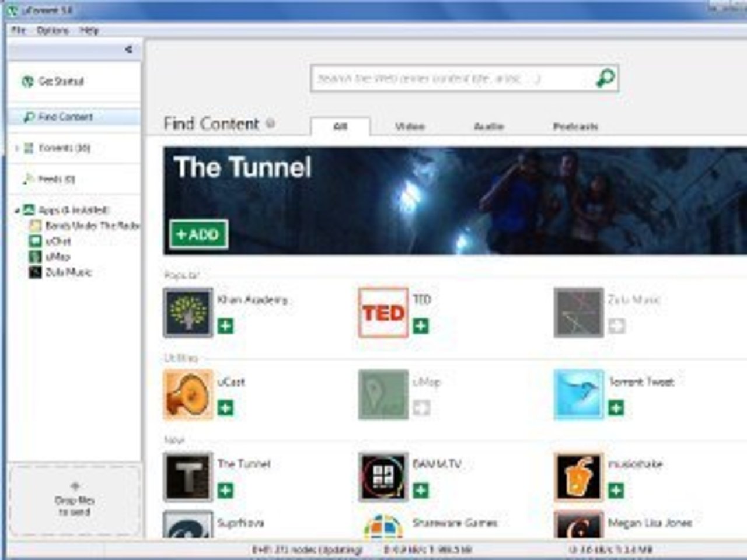The width and height of the screenshot is (747, 560).
Task: Open Zulu Music app in sidebar
Action: [x=68, y=272]
